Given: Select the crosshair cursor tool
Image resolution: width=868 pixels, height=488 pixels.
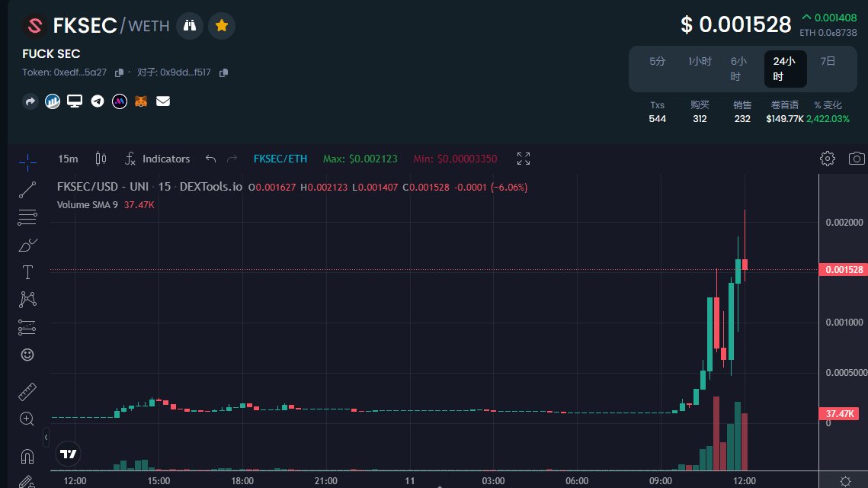Looking at the screenshot, I should 27,162.
